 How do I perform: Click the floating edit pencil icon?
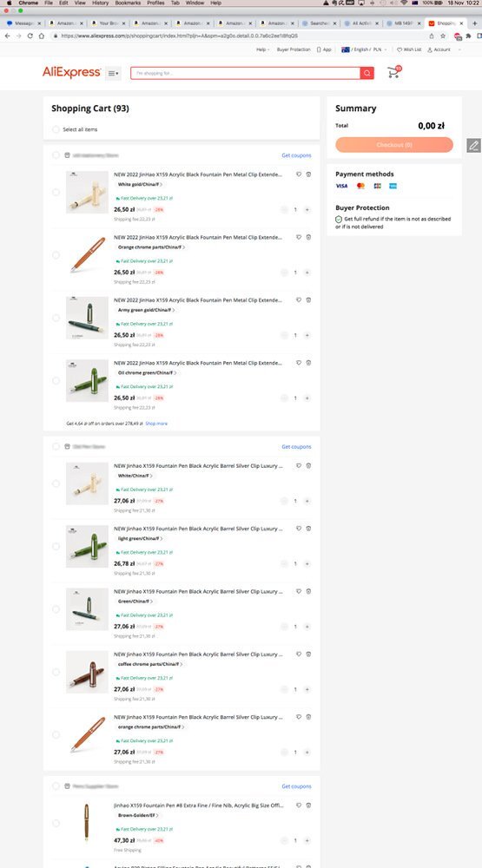(x=473, y=146)
